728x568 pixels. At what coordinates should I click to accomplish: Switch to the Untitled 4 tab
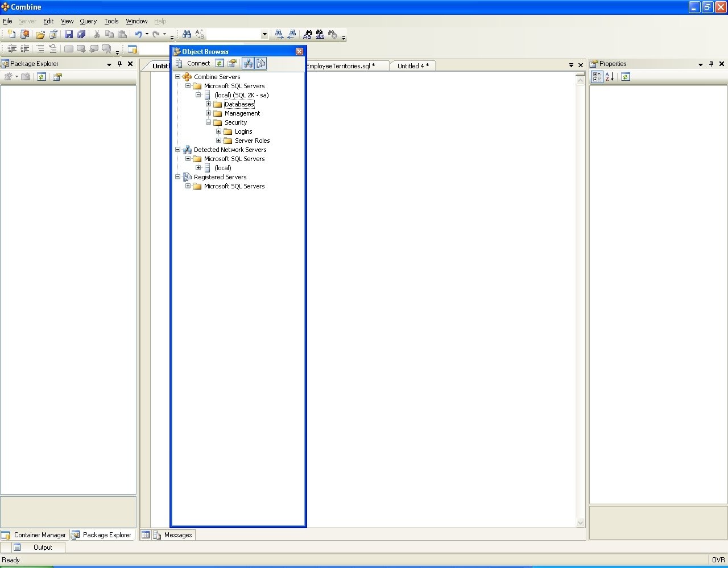413,66
